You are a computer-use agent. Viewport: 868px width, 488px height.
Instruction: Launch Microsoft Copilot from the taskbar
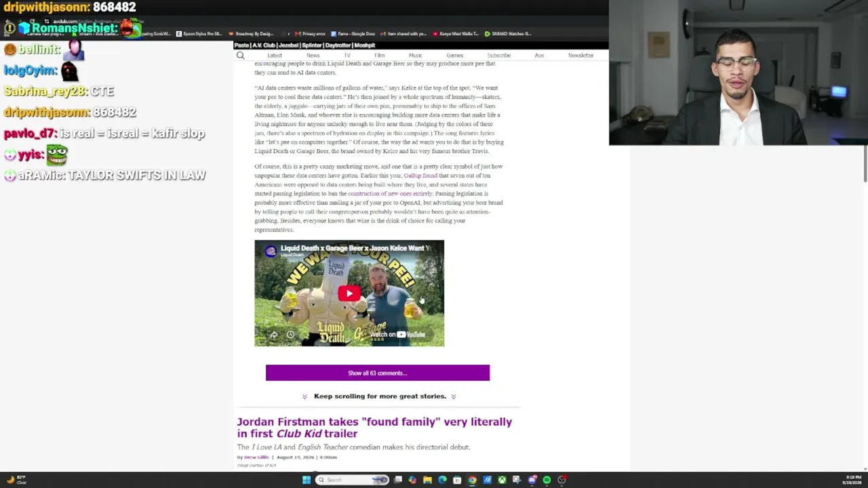pyautogui.click(x=412, y=480)
